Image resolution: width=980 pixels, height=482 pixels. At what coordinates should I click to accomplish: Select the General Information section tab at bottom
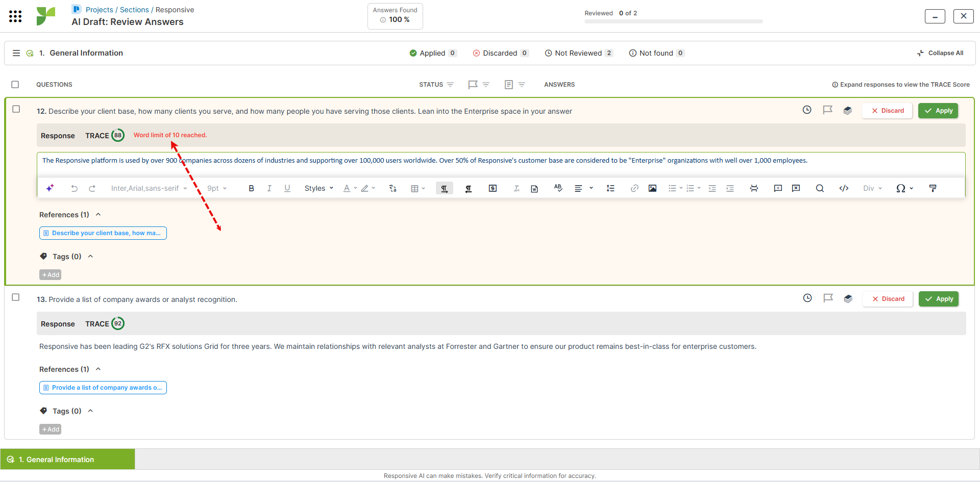pos(67,460)
